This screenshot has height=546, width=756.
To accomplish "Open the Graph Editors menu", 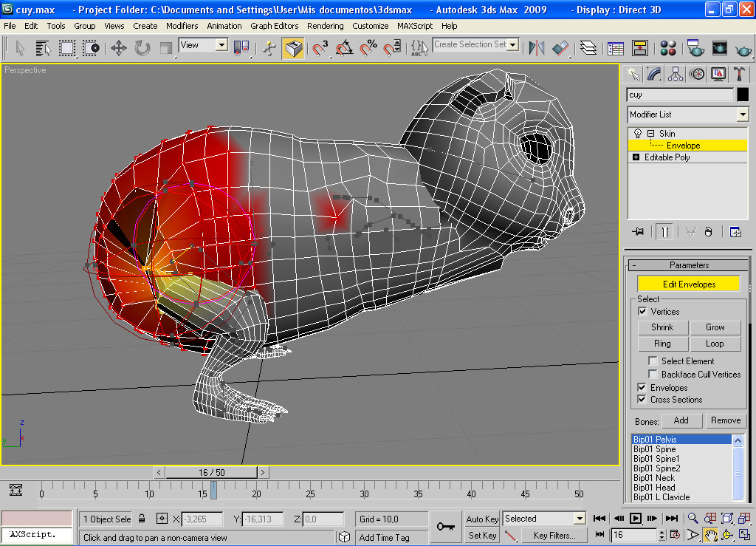I will pyautogui.click(x=274, y=26).
